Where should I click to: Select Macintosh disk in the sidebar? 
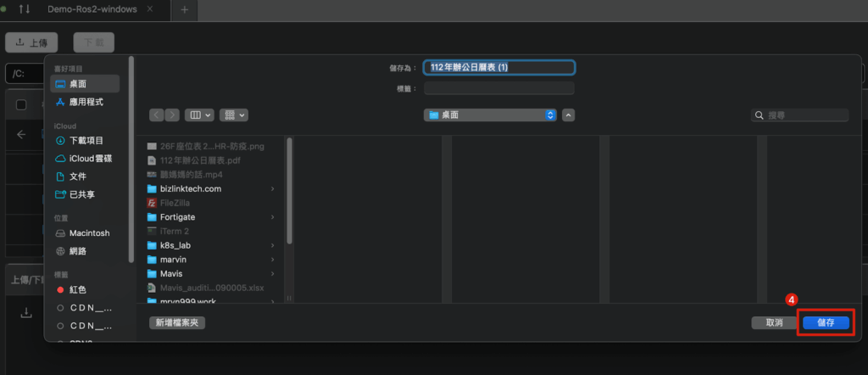(89, 233)
